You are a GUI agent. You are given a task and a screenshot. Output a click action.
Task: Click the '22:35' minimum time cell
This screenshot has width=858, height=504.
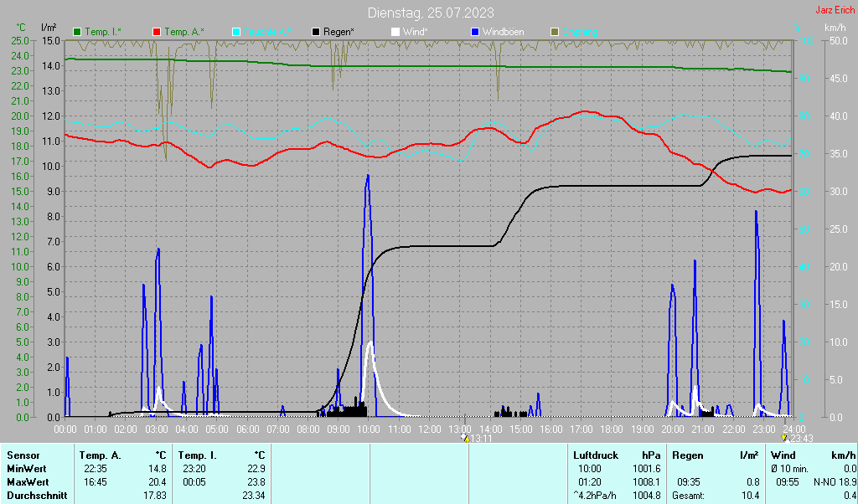click(96, 469)
